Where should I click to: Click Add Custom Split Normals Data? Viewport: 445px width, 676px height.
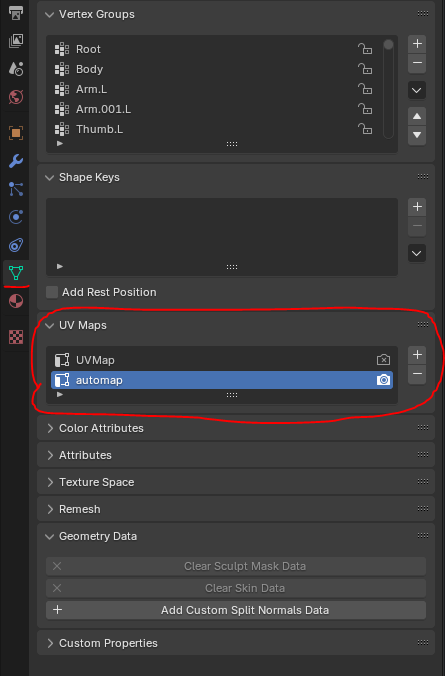(x=236, y=610)
